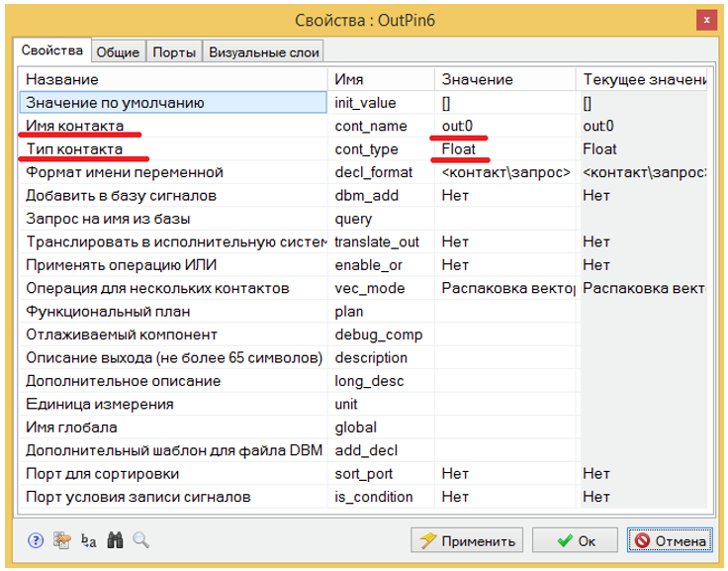Image resolution: width=728 pixels, height=571 pixels.
Task: Click the 'cont_type' name cell
Action: point(381,149)
